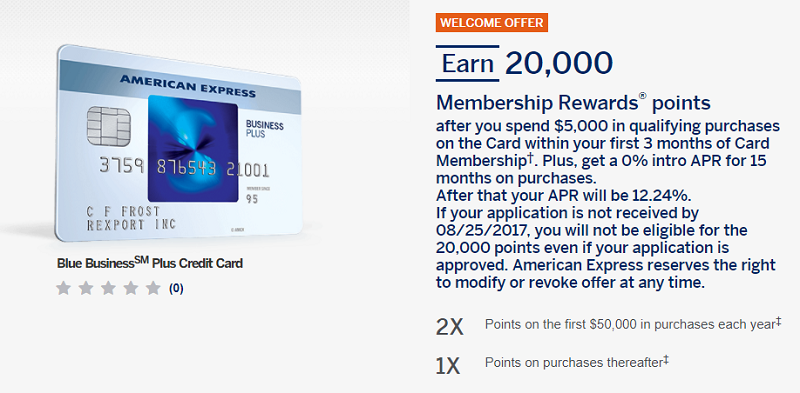Image resolution: width=800 pixels, height=393 pixels.
Task: Click the second rating star
Action: coord(86,288)
